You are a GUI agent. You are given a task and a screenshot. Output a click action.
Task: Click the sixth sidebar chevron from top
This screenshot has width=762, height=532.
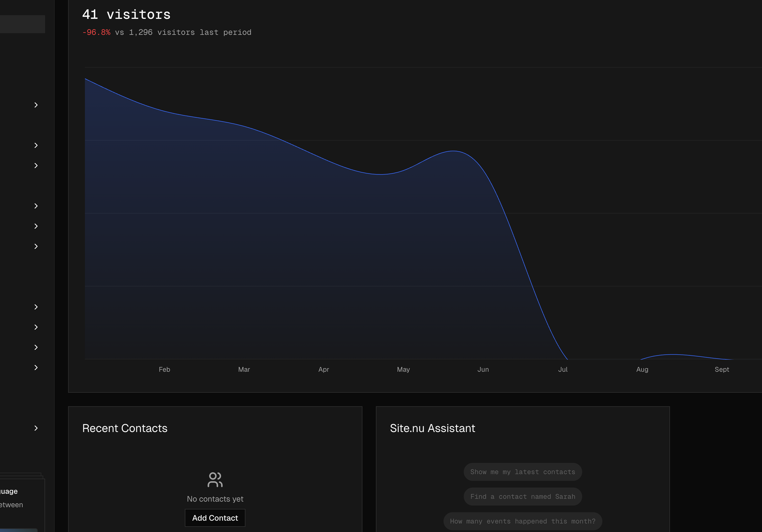(x=36, y=246)
